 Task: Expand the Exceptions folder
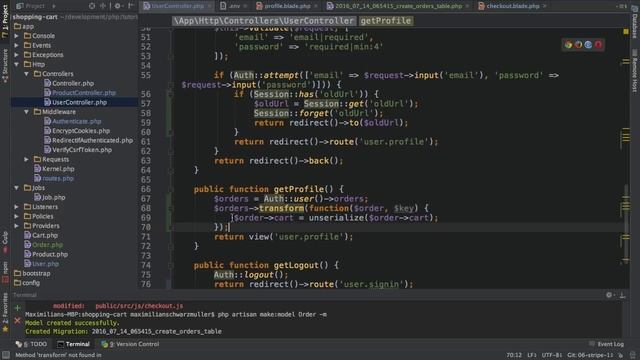[16, 55]
